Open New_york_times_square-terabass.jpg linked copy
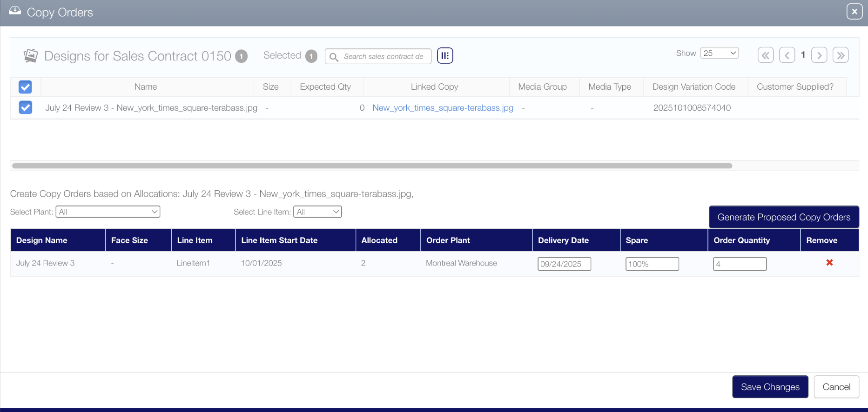The image size is (868, 412). point(443,108)
